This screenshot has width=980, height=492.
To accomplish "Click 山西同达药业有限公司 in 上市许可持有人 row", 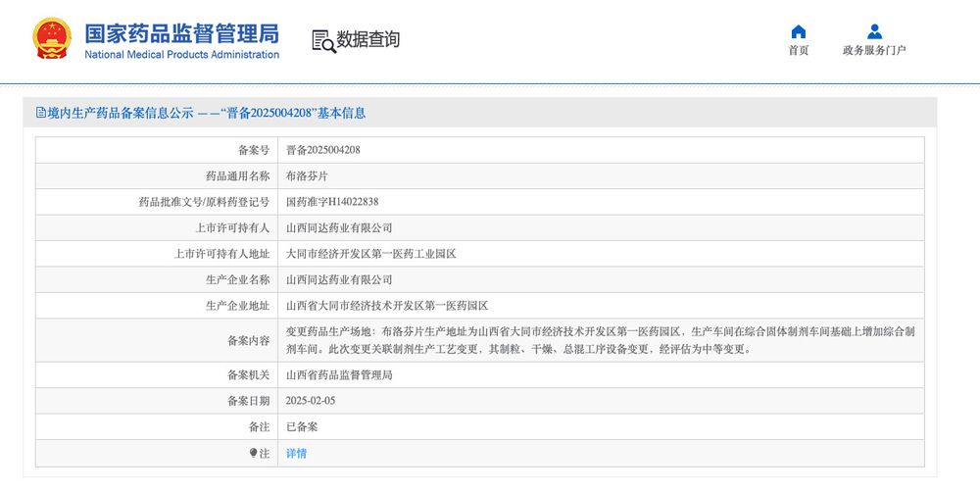I will point(339,228).
